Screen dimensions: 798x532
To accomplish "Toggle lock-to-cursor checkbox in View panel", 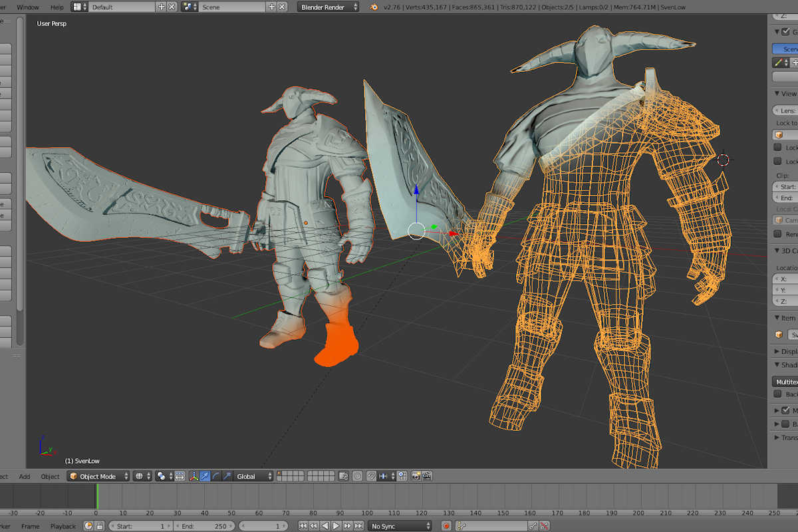I will click(777, 147).
